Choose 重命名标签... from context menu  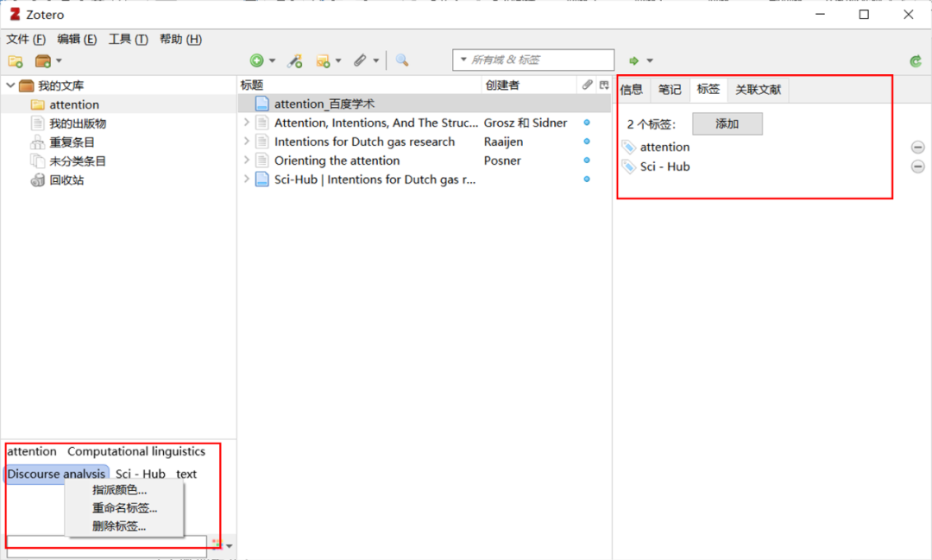pos(125,508)
